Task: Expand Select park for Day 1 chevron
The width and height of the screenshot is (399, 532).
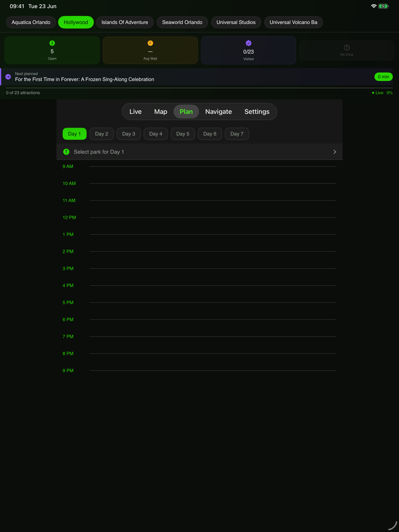Action: tap(335, 152)
